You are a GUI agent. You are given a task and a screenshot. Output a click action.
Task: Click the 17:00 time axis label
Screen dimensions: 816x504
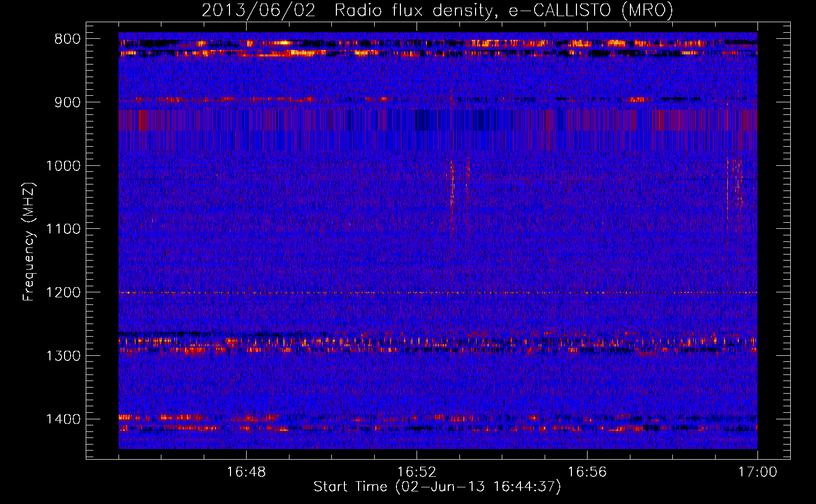pyautogui.click(x=757, y=472)
